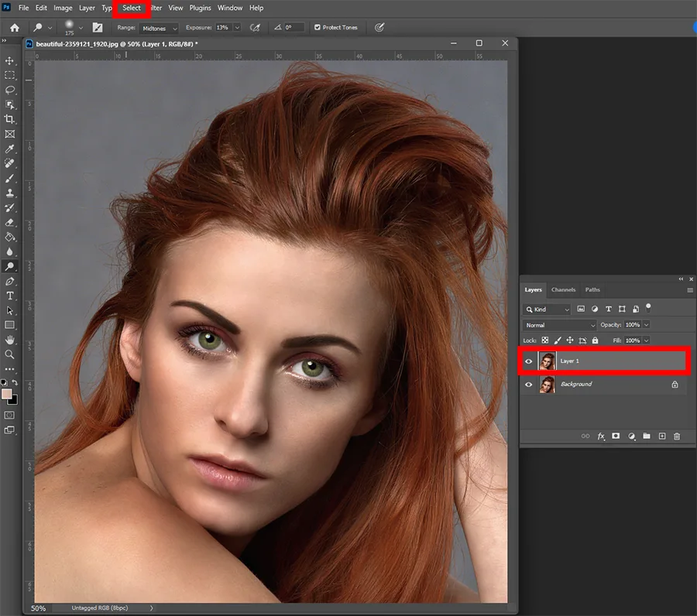
Task: Open the Select menu
Action: (x=132, y=8)
